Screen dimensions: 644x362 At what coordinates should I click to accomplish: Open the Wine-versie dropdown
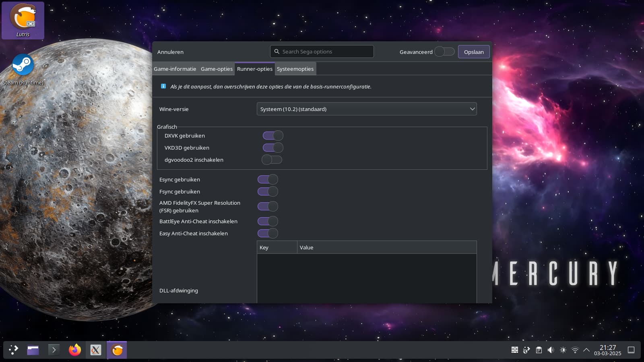click(367, 109)
